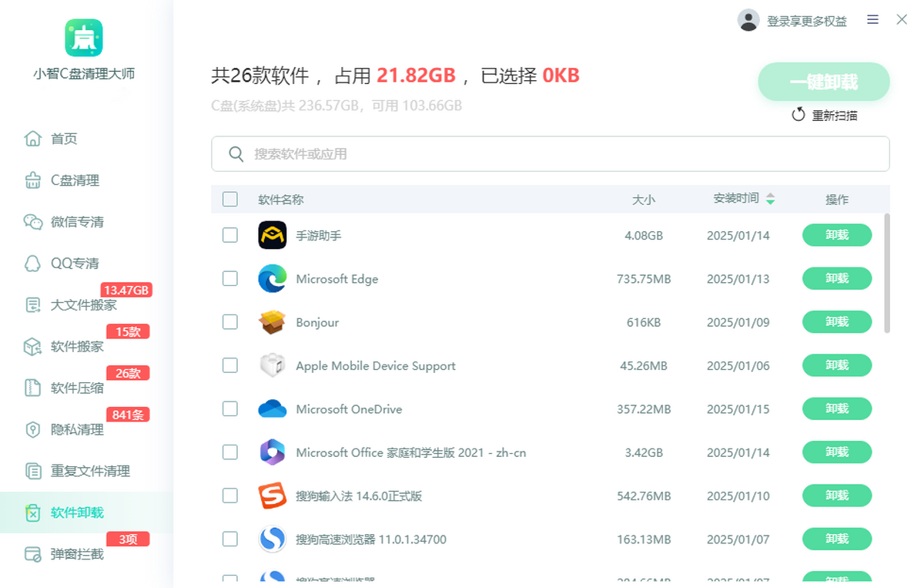Image resolution: width=924 pixels, height=588 pixels.
Task: Click 卸载 for Microsoft OneDrive
Action: (837, 408)
